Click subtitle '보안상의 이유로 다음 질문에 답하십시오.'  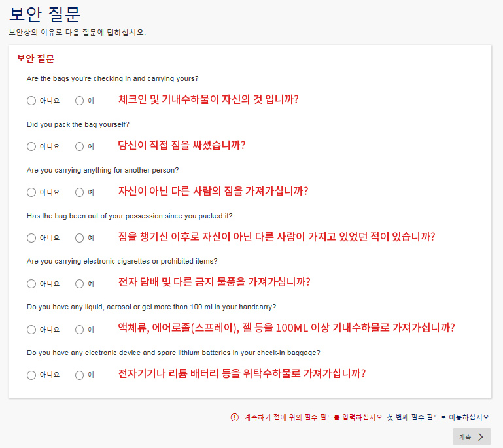coord(77,33)
